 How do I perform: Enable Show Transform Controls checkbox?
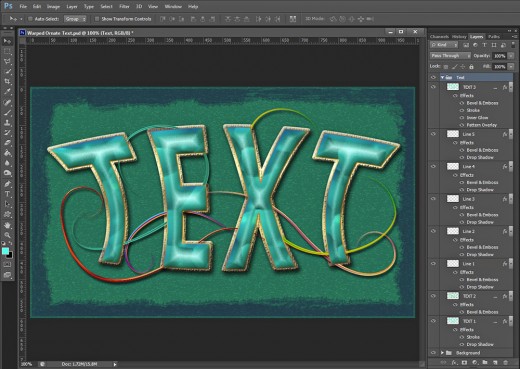(97, 19)
